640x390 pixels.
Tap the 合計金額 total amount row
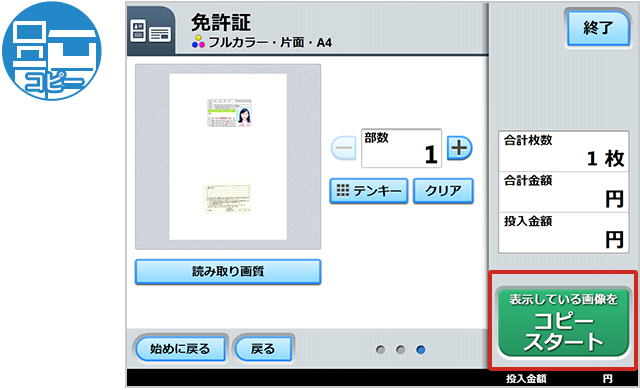[563, 192]
